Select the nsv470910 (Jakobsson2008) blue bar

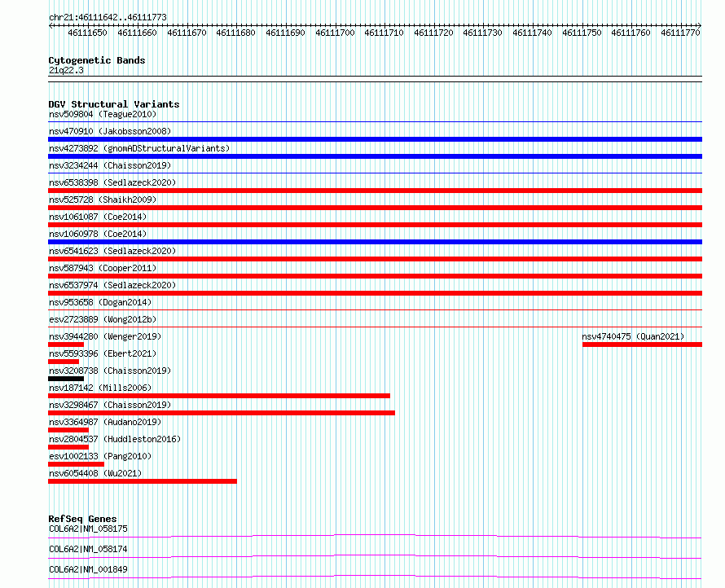375,139
